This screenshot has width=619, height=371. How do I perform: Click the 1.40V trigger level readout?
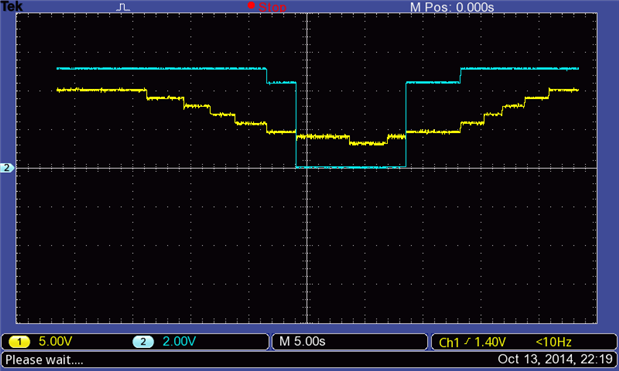pos(490,342)
